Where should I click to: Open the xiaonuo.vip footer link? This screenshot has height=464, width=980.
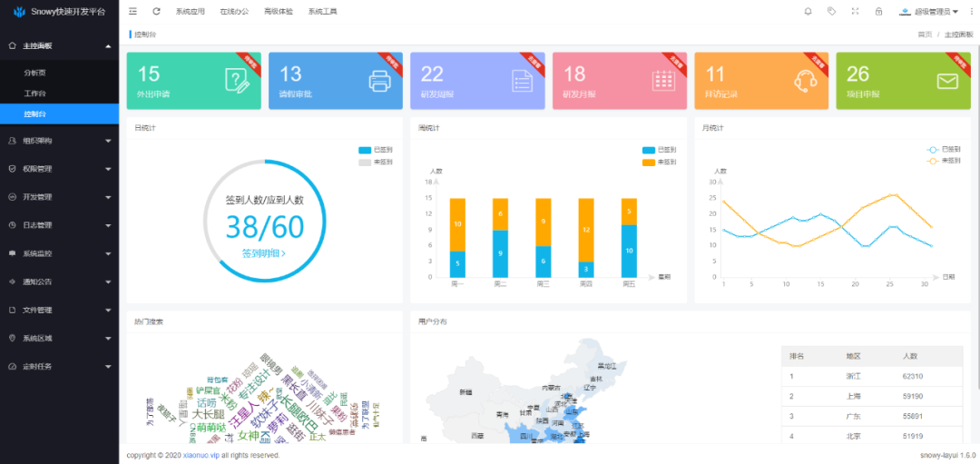(x=201, y=455)
